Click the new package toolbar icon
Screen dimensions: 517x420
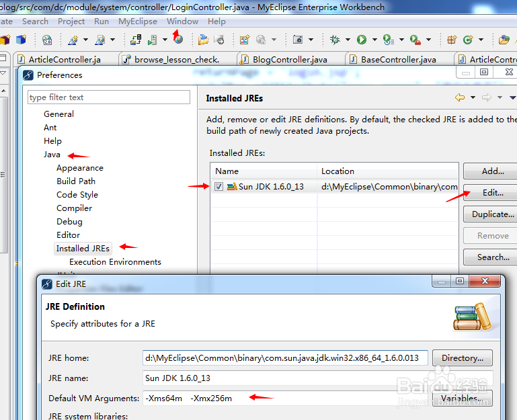coord(452,40)
